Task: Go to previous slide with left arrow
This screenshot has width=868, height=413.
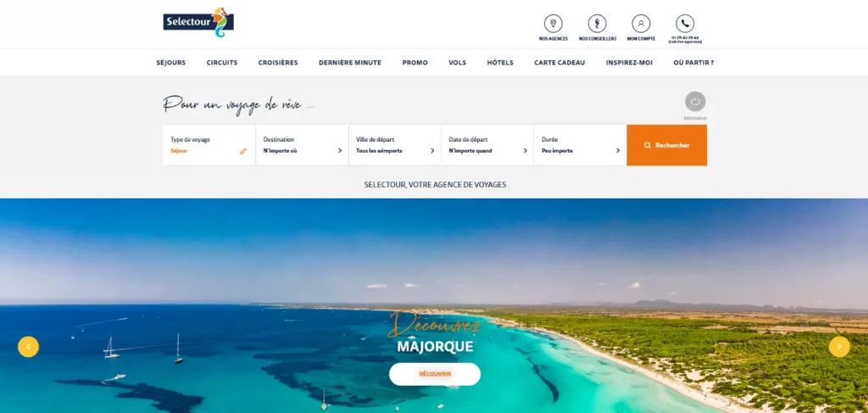Action: coord(28,347)
